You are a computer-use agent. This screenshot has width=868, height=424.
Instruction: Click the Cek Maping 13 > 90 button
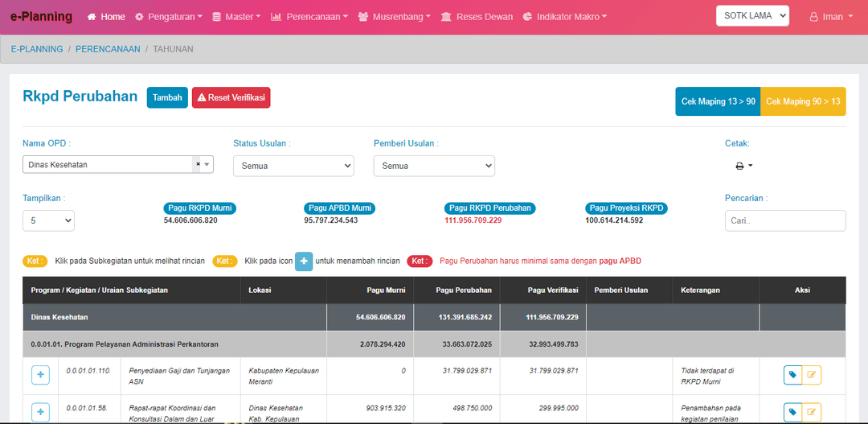pyautogui.click(x=718, y=101)
